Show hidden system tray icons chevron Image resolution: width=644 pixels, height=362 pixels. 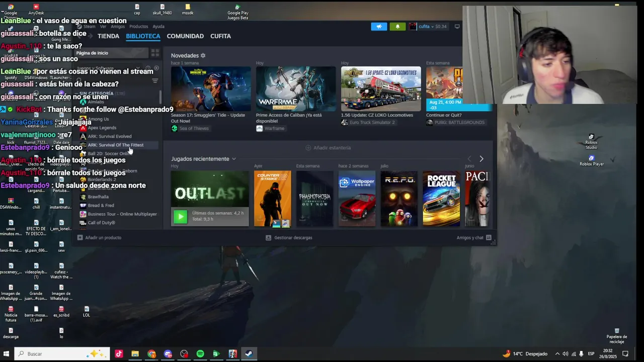coord(557,354)
